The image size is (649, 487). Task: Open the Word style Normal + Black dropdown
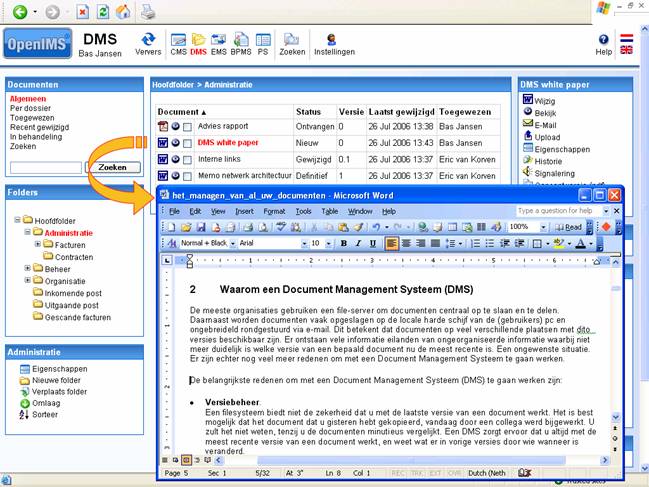233,244
